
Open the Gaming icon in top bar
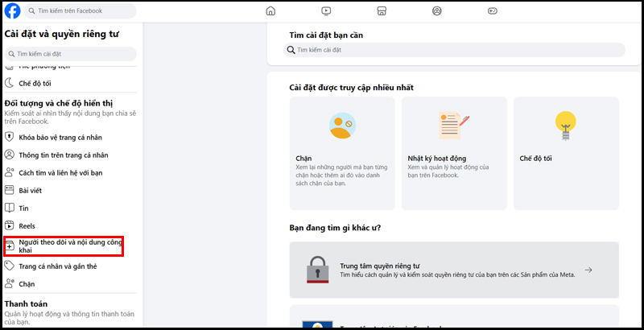coord(492,11)
